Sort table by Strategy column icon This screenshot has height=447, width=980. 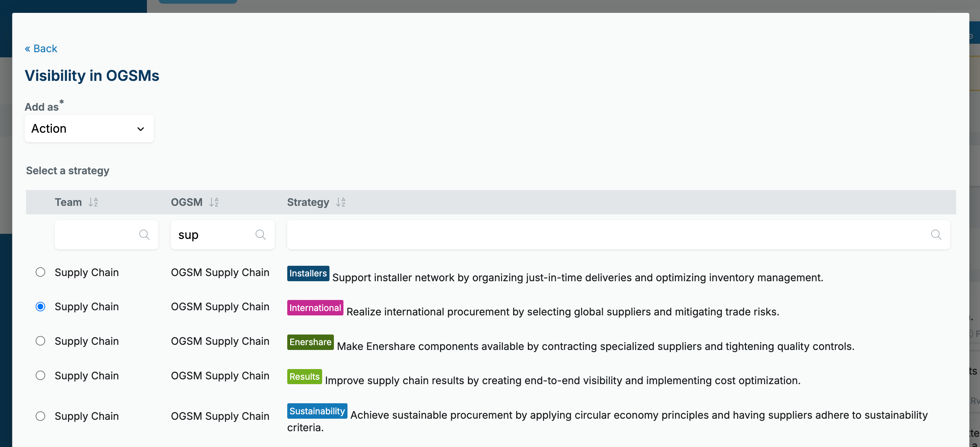point(341,202)
